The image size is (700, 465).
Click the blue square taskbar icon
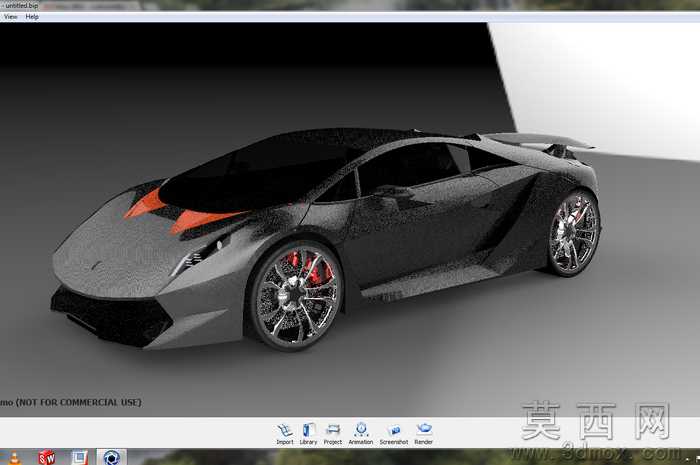point(79,458)
